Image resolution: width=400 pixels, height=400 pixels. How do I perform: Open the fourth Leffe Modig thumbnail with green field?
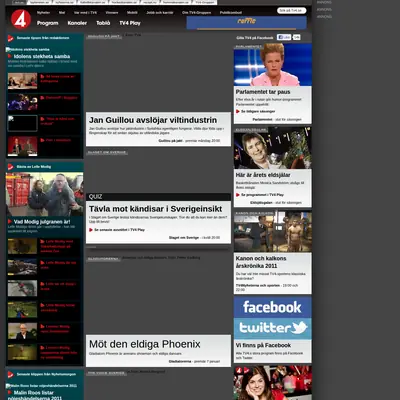coord(23,310)
